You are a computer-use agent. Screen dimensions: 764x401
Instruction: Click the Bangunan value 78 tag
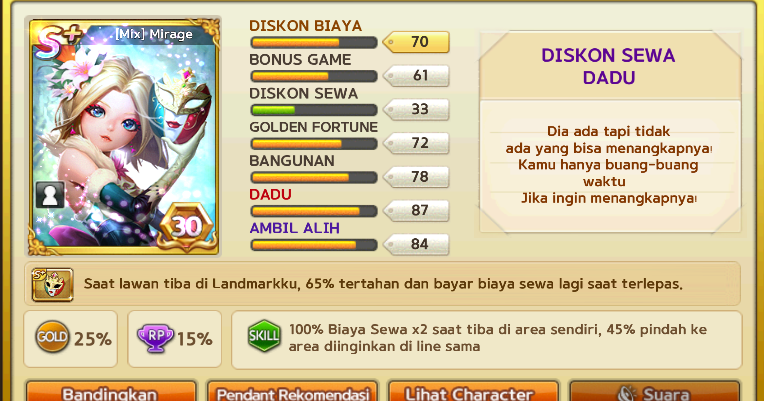tap(416, 177)
